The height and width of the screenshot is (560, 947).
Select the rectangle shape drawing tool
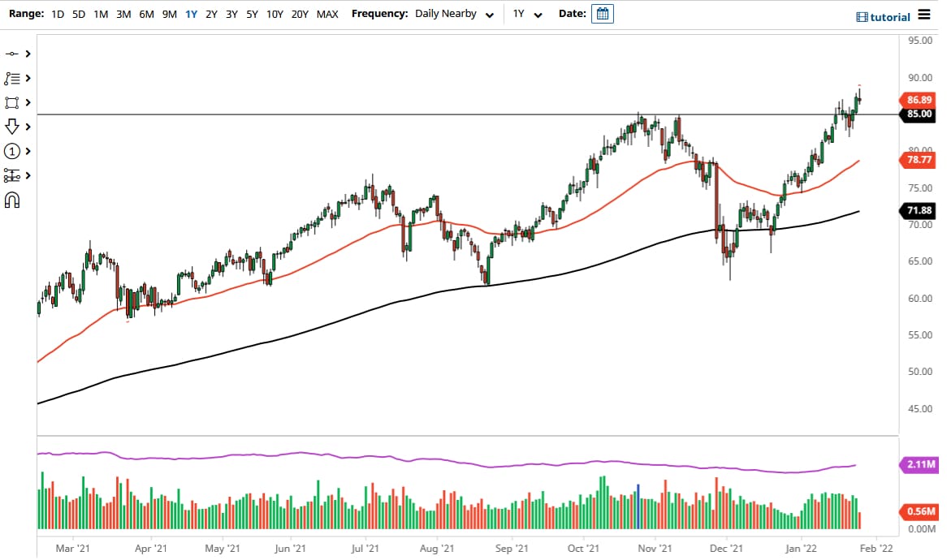coord(11,102)
